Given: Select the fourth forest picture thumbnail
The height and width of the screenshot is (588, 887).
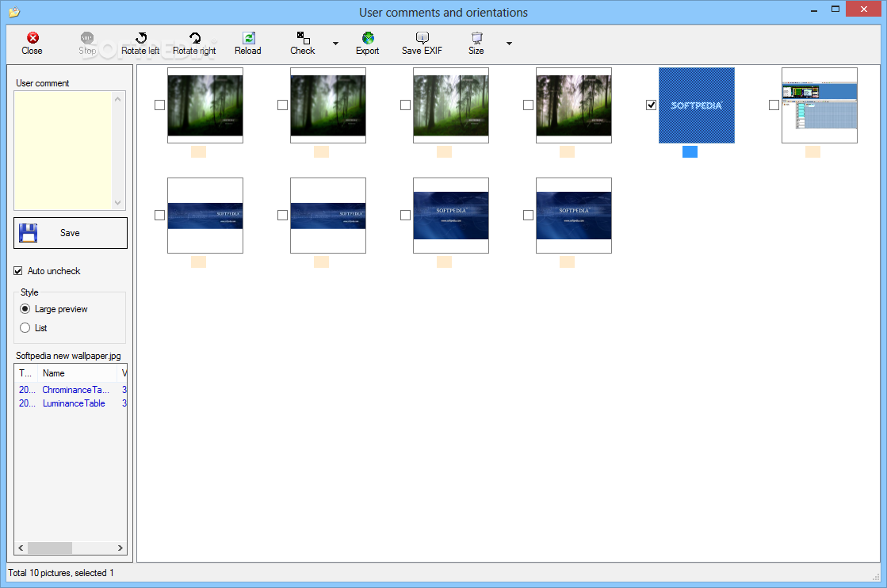Looking at the screenshot, I should pos(574,105).
